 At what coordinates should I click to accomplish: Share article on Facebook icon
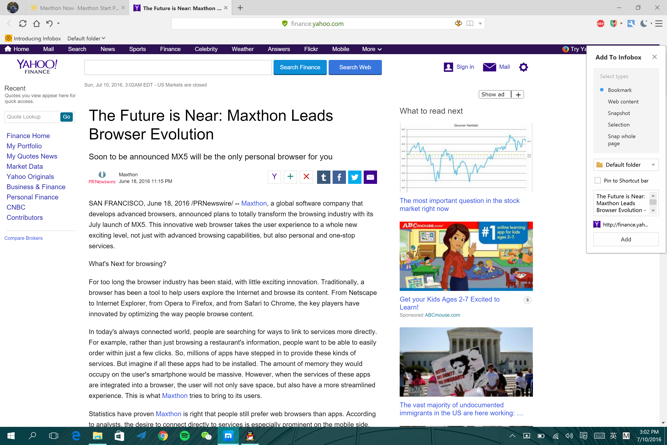[x=339, y=177]
